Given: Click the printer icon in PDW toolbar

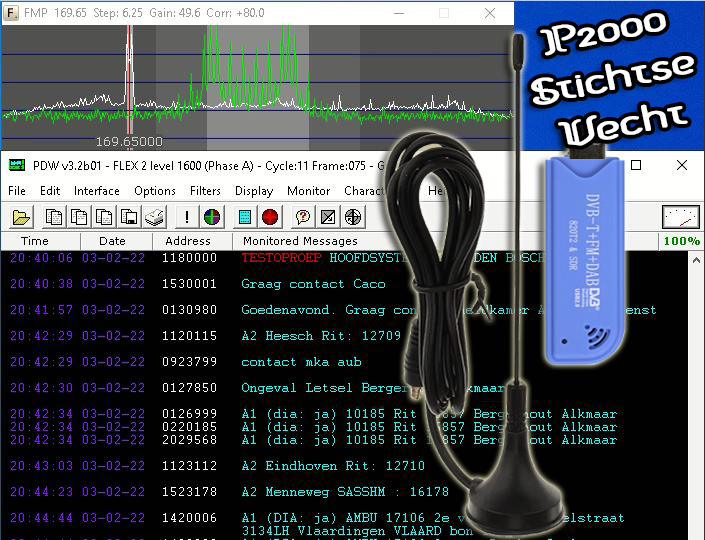Looking at the screenshot, I should (155, 217).
